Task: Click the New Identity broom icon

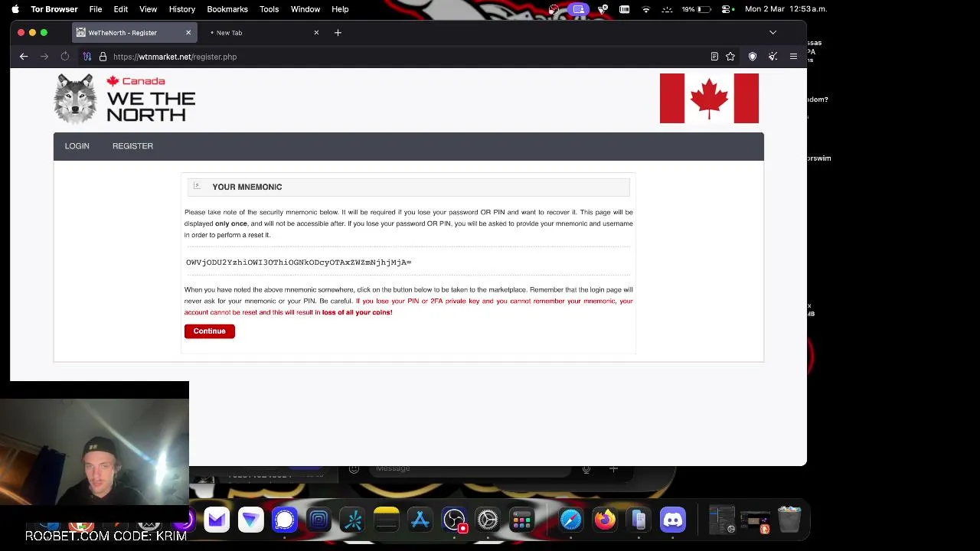Action: [x=773, y=57]
